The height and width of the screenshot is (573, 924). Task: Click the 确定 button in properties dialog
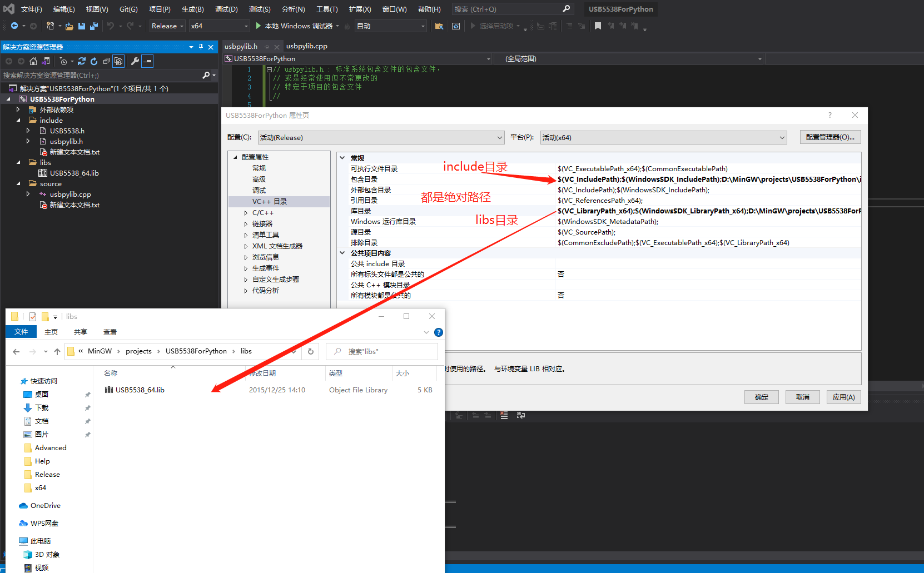(x=761, y=397)
